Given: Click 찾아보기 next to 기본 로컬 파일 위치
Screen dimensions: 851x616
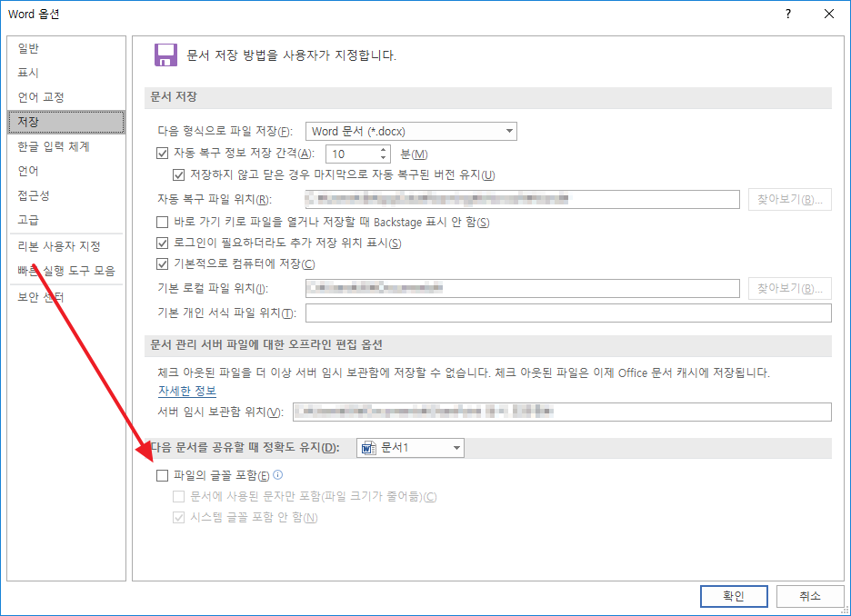Looking at the screenshot, I should coord(790,289).
